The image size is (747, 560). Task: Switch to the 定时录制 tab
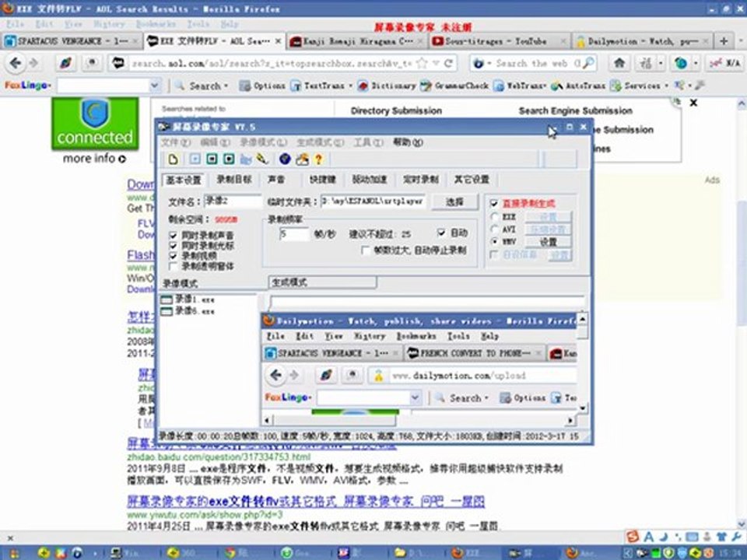click(x=421, y=180)
